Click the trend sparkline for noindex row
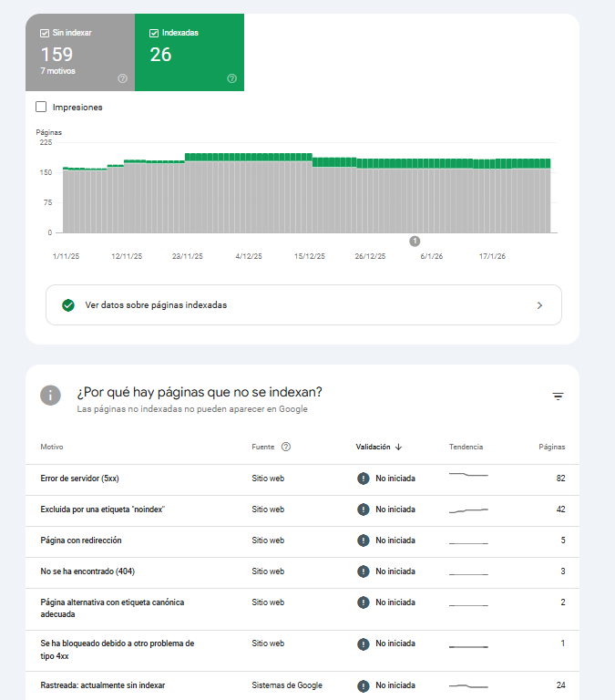The width and height of the screenshot is (615, 700). (x=468, y=510)
